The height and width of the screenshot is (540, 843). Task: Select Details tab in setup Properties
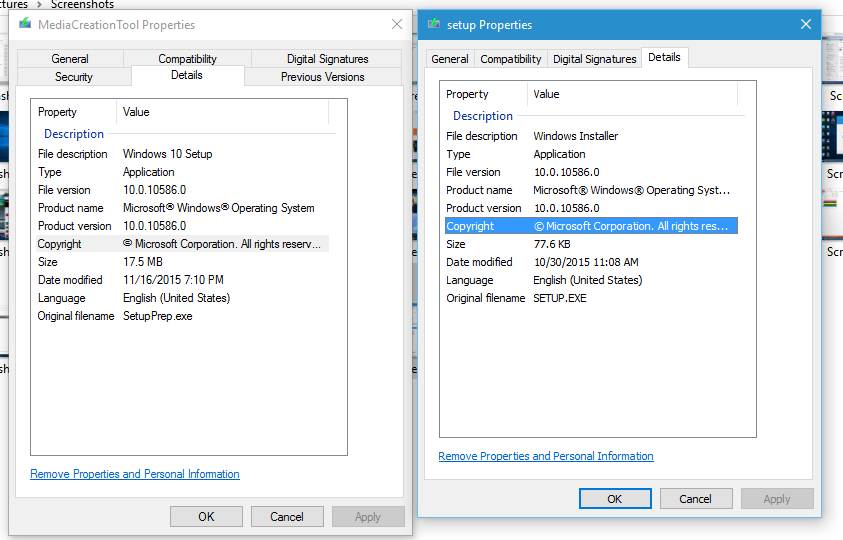pos(664,57)
